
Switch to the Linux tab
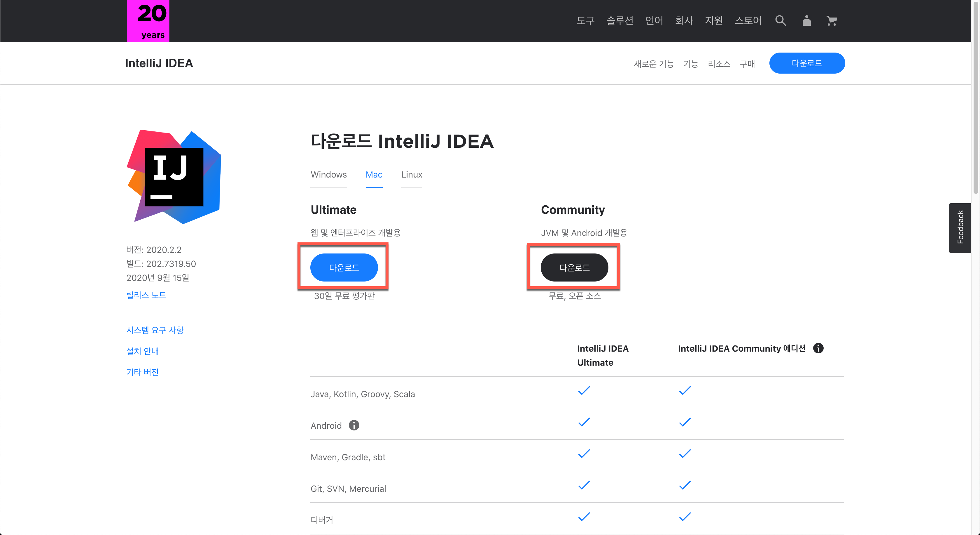pos(412,174)
